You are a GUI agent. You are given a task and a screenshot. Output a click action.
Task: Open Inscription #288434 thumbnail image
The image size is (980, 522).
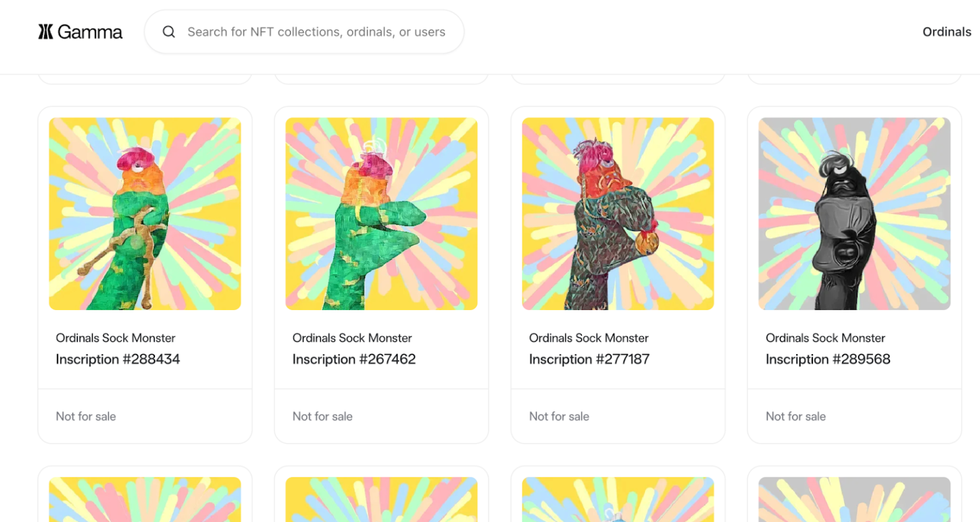click(x=145, y=213)
